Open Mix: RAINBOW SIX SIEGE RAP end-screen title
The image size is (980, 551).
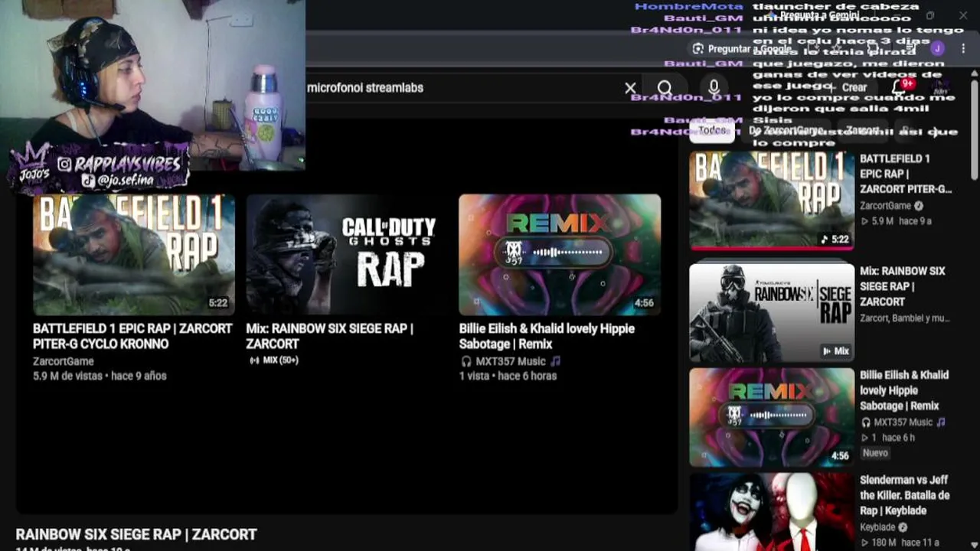pos(329,336)
